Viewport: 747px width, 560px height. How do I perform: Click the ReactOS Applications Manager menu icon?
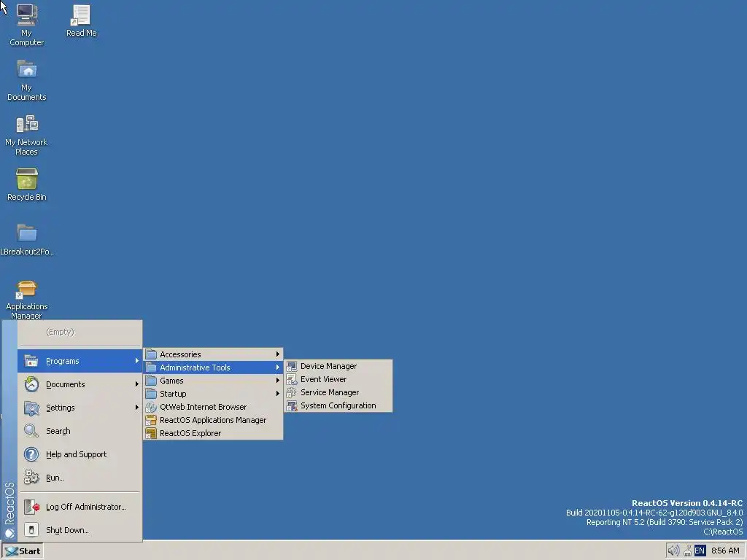151,420
